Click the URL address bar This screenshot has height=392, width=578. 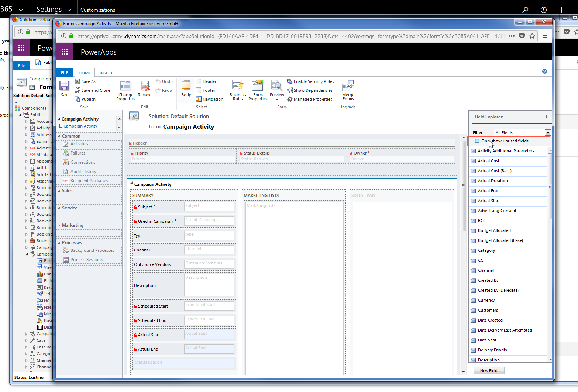290,36
